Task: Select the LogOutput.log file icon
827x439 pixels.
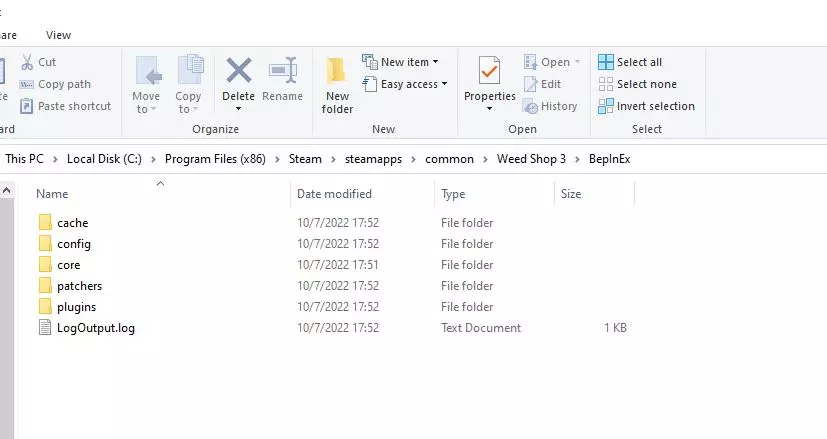Action: pos(45,328)
